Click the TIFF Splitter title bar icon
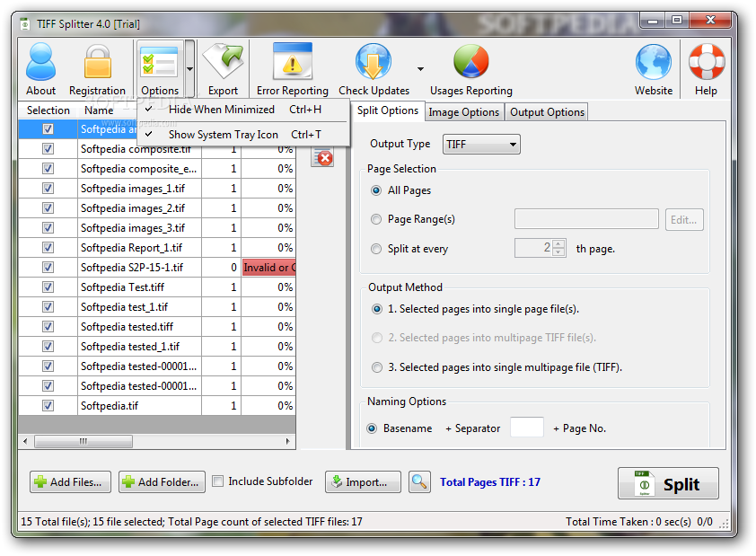The height and width of the screenshot is (556, 756). pos(25,23)
